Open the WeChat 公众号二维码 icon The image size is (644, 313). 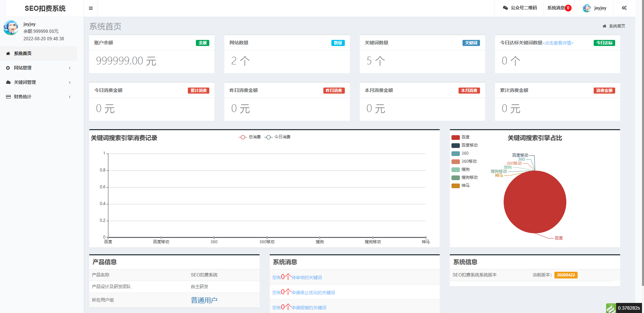(505, 8)
